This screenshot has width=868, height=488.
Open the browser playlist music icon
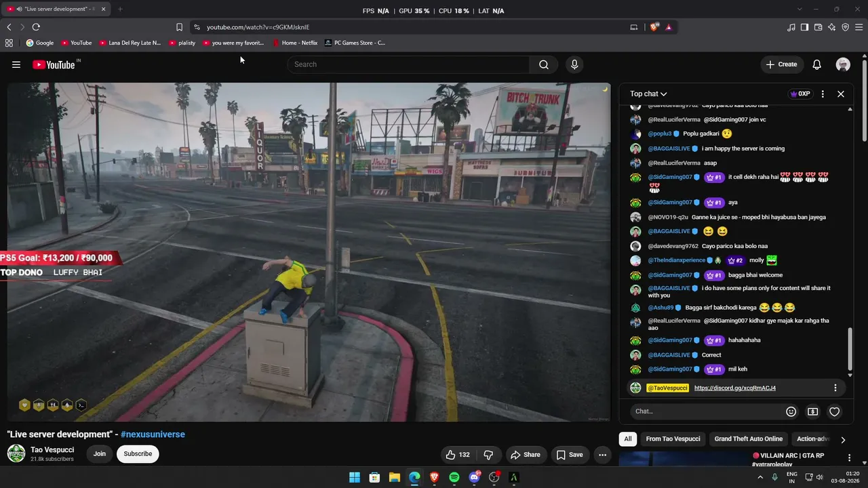coord(791,27)
